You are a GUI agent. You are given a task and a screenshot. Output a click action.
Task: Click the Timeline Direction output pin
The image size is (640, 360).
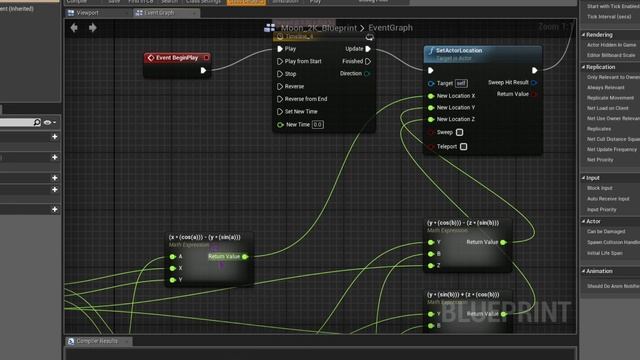tap(367, 73)
